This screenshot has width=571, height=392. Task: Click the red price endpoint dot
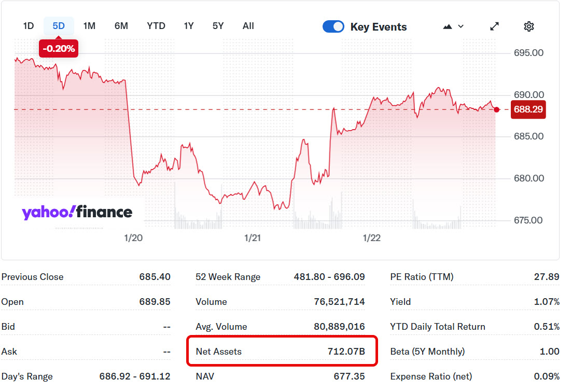pyautogui.click(x=497, y=109)
